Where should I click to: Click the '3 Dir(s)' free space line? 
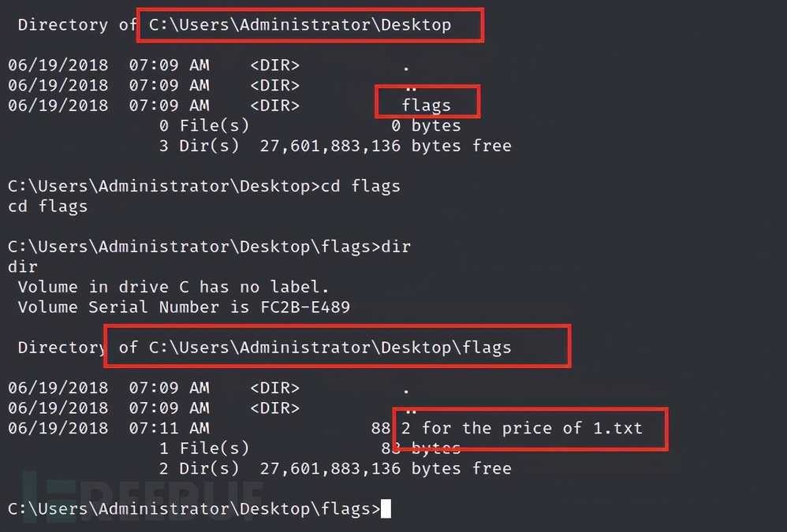click(x=335, y=146)
